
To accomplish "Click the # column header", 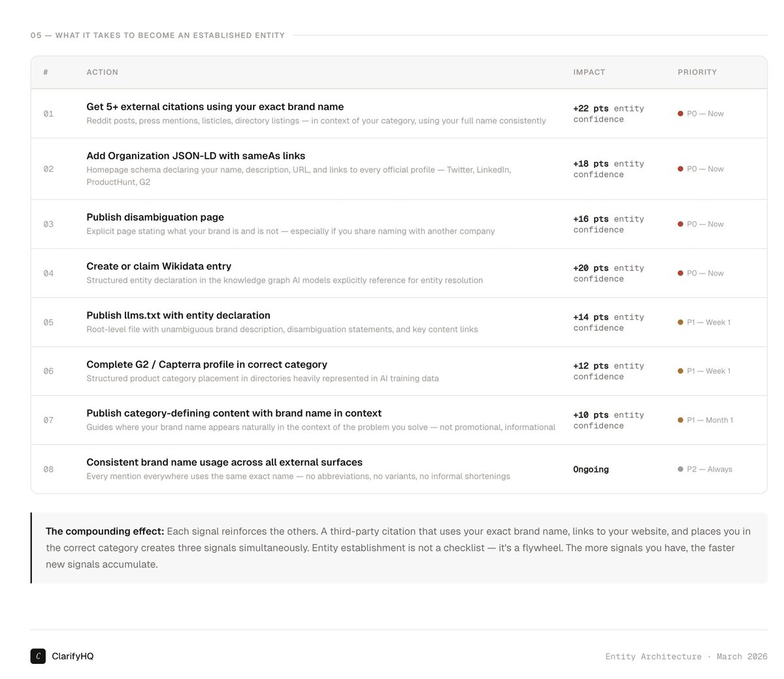I will pos(46,72).
